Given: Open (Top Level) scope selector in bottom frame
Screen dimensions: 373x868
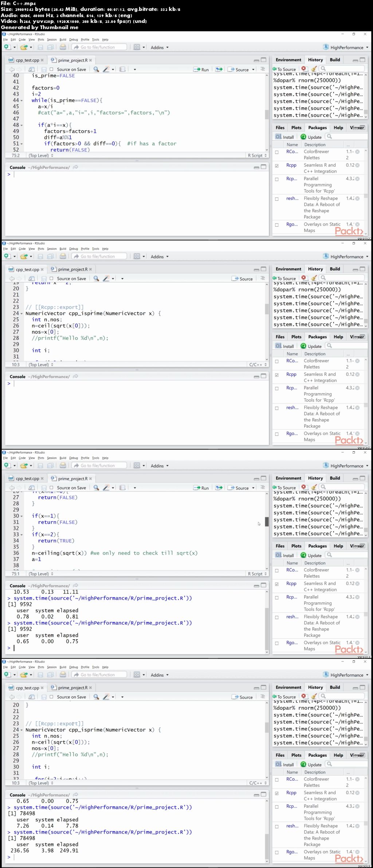Looking at the screenshot, I should (x=41, y=783).
